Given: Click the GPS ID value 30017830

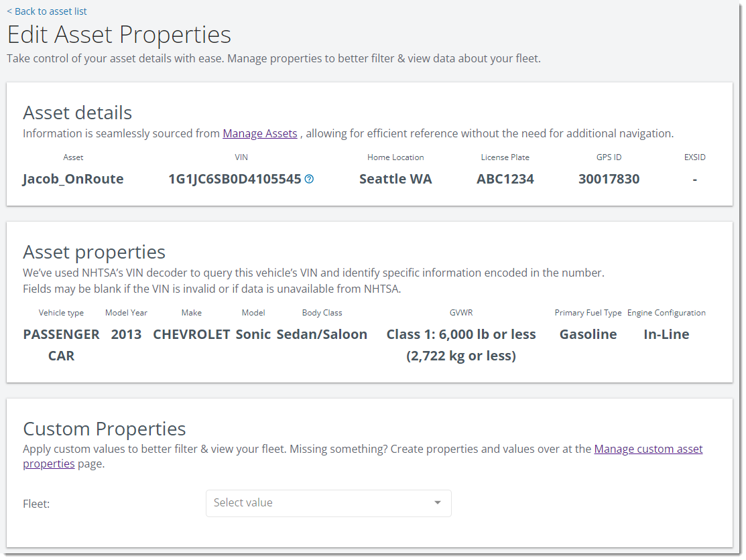Looking at the screenshot, I should (609, 180).
